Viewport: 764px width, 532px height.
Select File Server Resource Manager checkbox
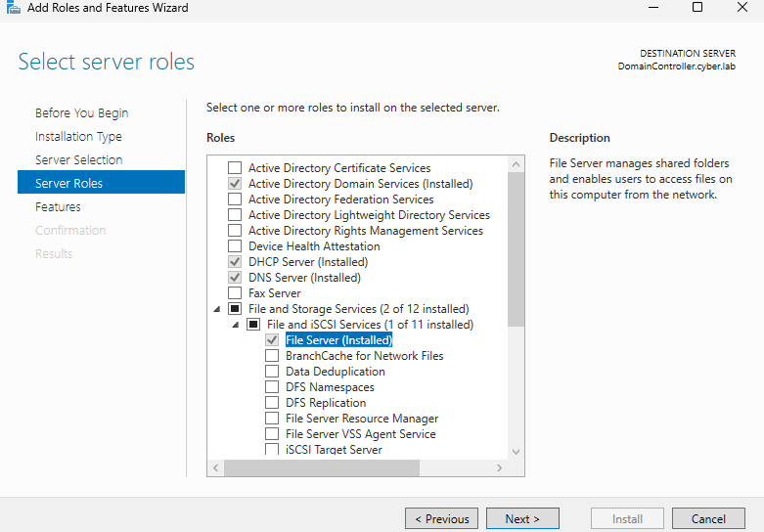271,419
